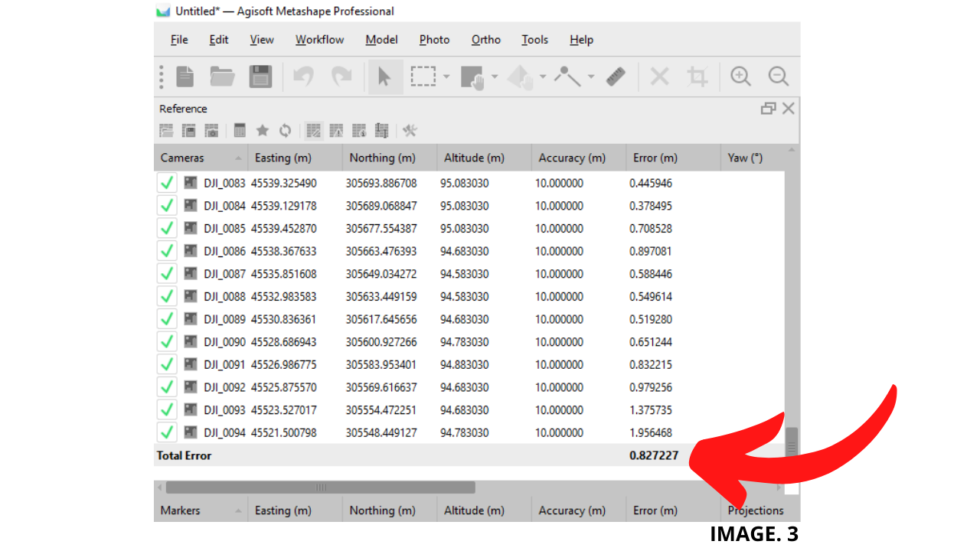
Task: Sort by Altitude (m) in Cameras table
Action: click(x=484, y=158)
